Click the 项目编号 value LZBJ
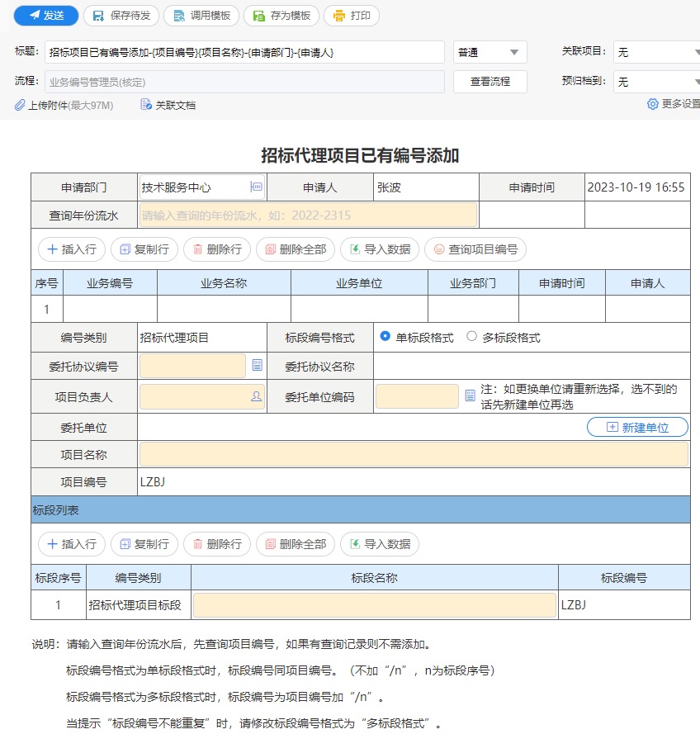The image size is (700, 734). point(153,481)
